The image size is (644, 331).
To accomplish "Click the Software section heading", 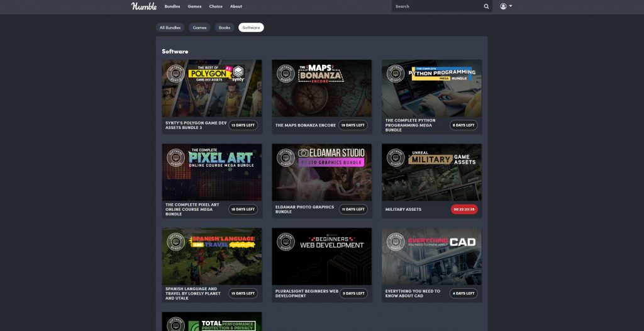I will point(175,52).
